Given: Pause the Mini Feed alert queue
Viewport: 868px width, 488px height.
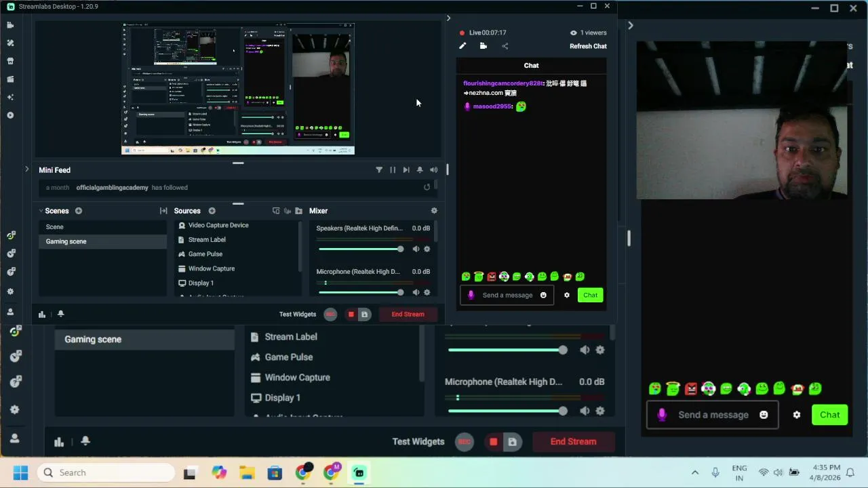Looking at the screenshot, I should 393,170.
